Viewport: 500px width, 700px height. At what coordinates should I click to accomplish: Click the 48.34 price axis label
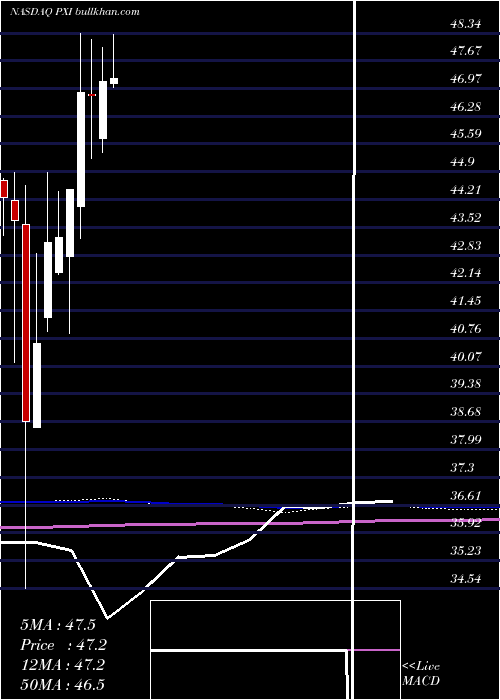tap(466, 24)
